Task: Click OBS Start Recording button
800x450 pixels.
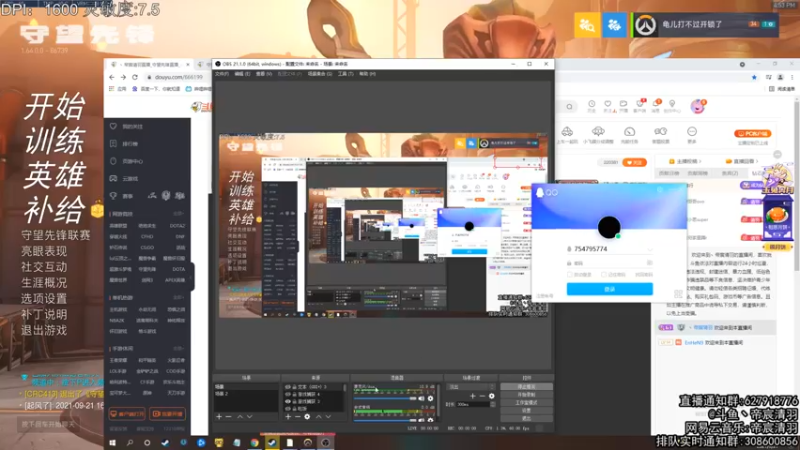Action: click(527, 394)
